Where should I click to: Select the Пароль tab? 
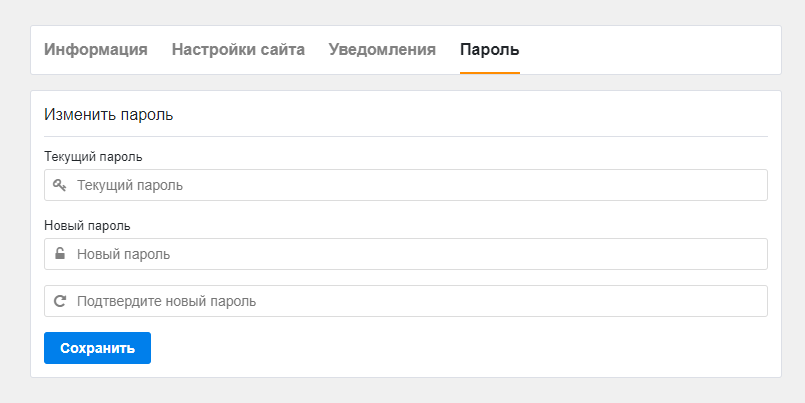[x=490, y=49]
